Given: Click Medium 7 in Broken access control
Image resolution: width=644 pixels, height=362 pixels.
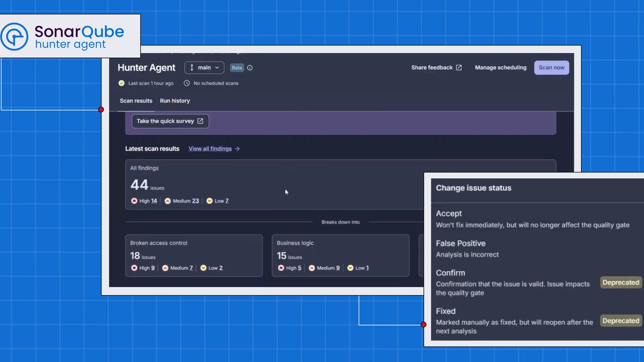Looking at the screenshot, I should click(178, 268).
